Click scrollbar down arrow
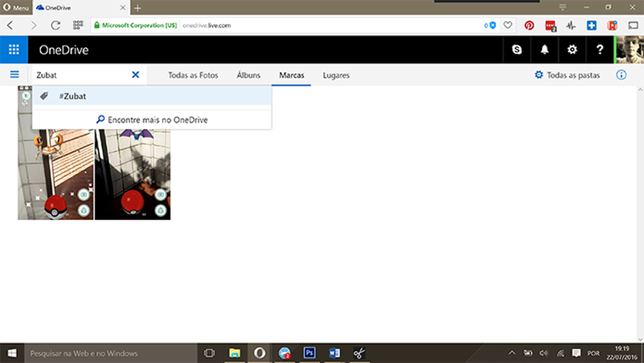Image resolution: width=644 pixels, height=363 pixels. click(640, 339)
